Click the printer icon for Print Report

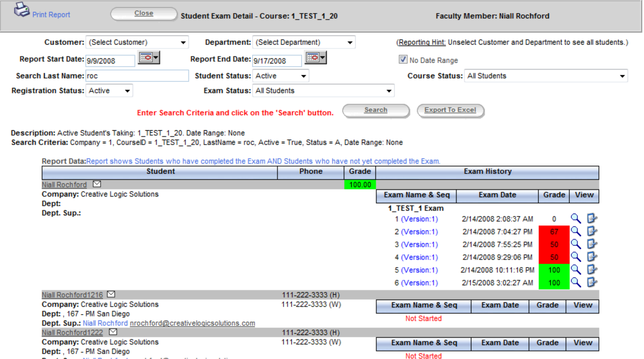click(21, 10)
